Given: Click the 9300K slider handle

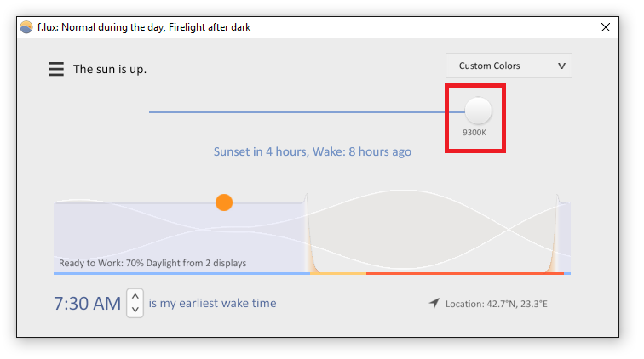Looking at the screenshot, I should (478, 111).
